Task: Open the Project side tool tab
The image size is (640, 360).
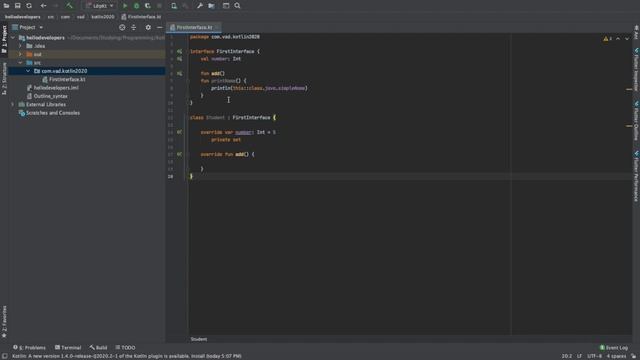Action: pos(4,39)
